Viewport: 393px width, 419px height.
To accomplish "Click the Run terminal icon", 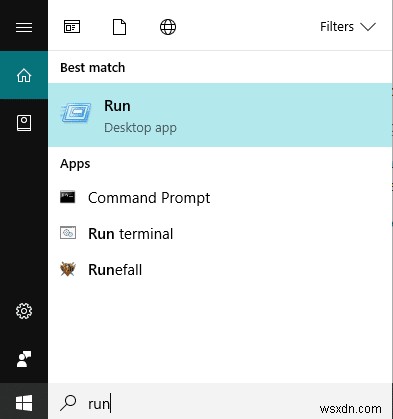I will [x=68, y=233].
